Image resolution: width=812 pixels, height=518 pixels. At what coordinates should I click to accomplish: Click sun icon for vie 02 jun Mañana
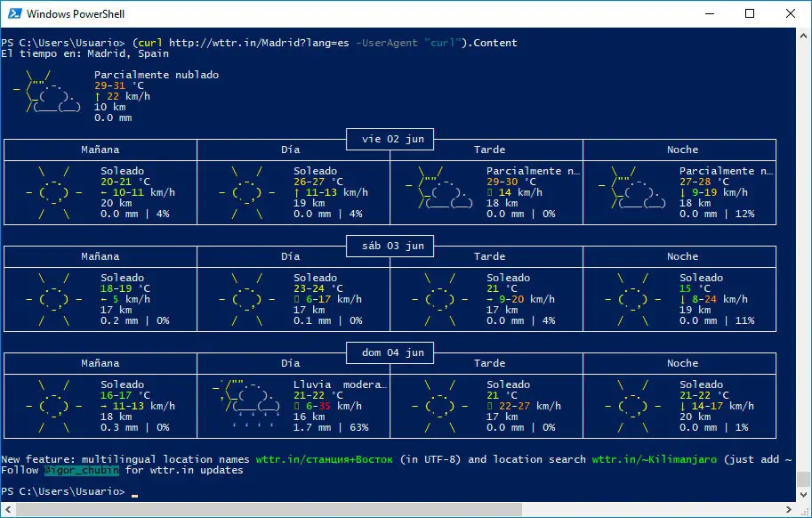tap(54, 193)
